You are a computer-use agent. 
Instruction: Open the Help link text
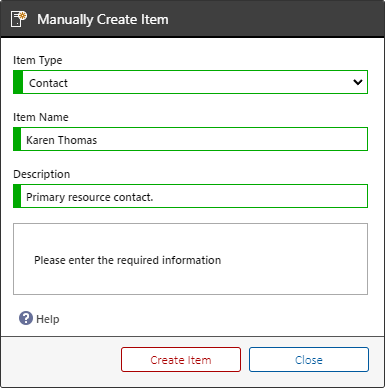(48, 319)
